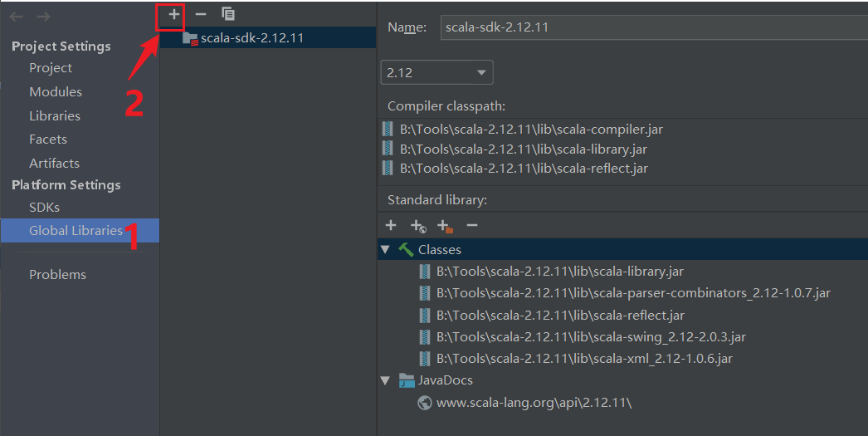
Task: Click jar icon of Classes scala-reflect.jar
Action: [425, 316]
